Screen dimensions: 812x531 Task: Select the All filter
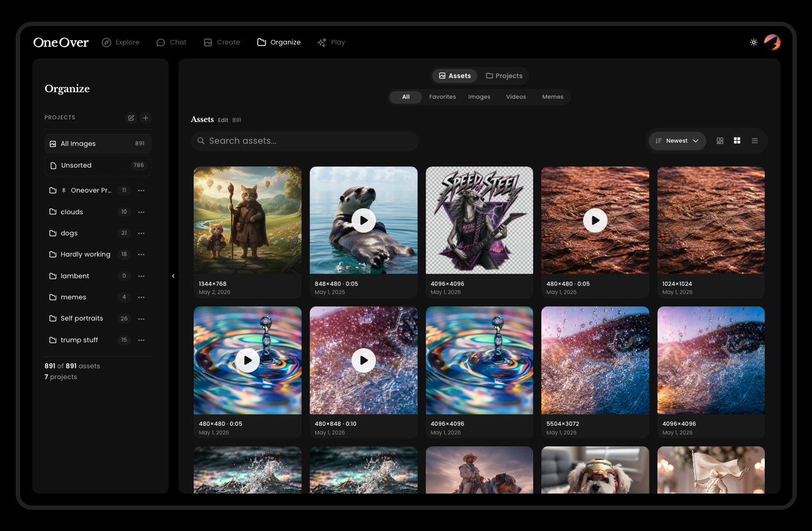point(406,97)
